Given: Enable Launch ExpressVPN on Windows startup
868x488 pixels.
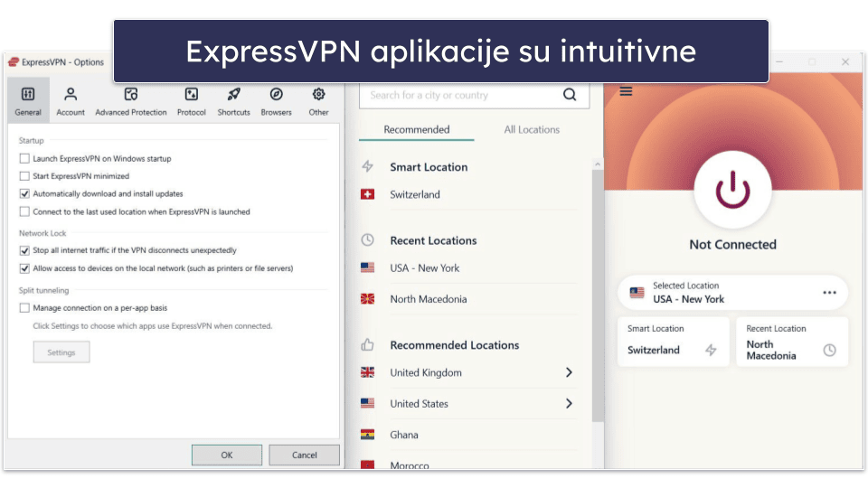Looking at the screenshot, I should (24, 159).
